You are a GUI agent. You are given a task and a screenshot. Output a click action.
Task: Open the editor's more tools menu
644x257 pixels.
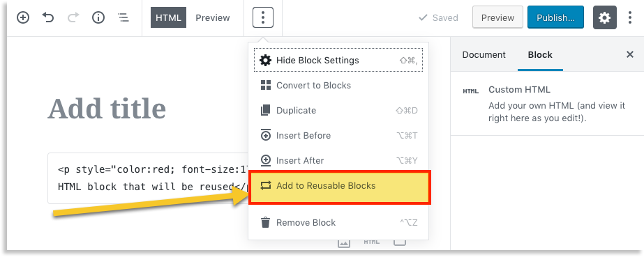point(631,17)
